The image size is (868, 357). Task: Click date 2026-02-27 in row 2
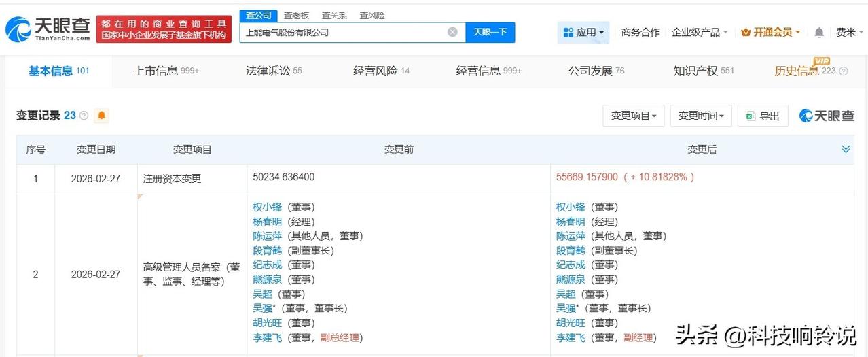coord(96,275)
